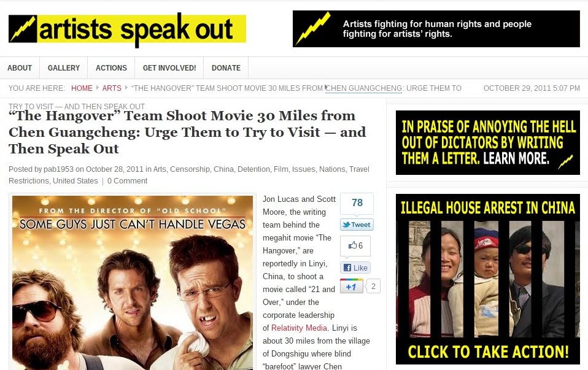Go to ARTS in breadcrumb
This screenshot has height=370, width=588.
[112, 88]
